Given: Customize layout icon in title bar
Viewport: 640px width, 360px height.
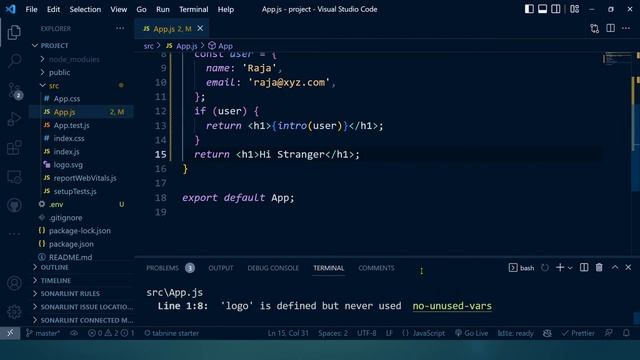Looking at the screenshot, I should (575, 9).
